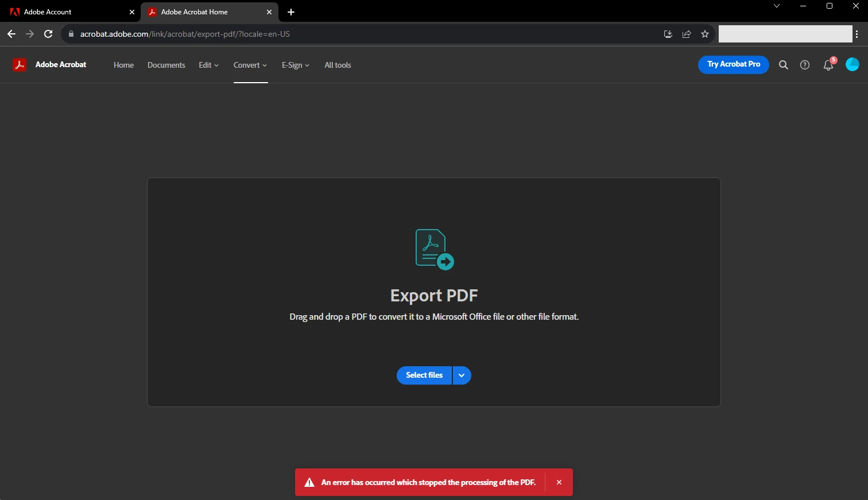
Task: Bookmark this page with the star icon
Action: click(705, 34)
